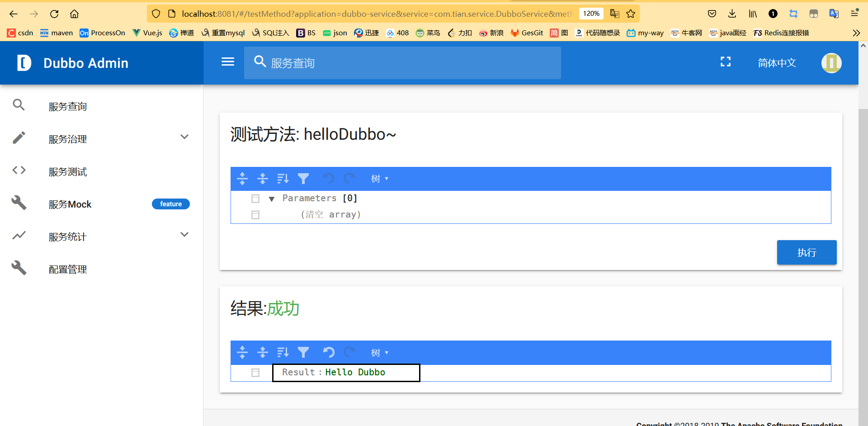Click the Dubbo Admin logo icon
868x426 pixels.
tap(24, 63)
